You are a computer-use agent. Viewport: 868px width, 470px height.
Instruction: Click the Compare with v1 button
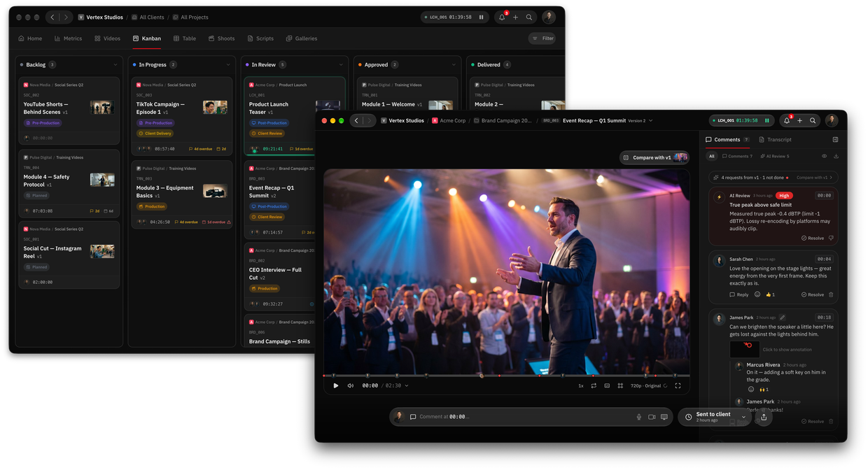654,157
